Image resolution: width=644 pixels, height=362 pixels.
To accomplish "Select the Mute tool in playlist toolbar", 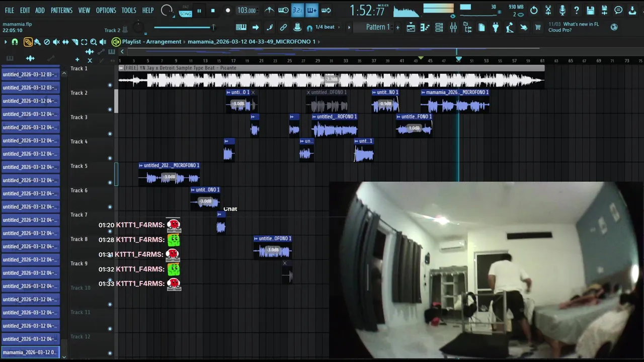I will click(x=56, y=42).
